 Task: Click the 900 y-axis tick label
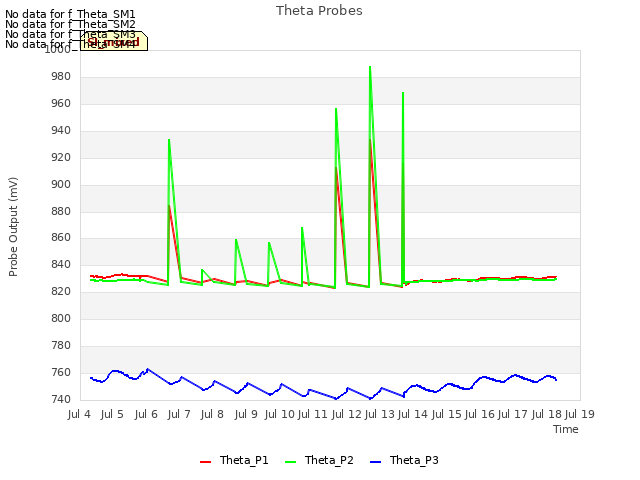coord(61,184)
